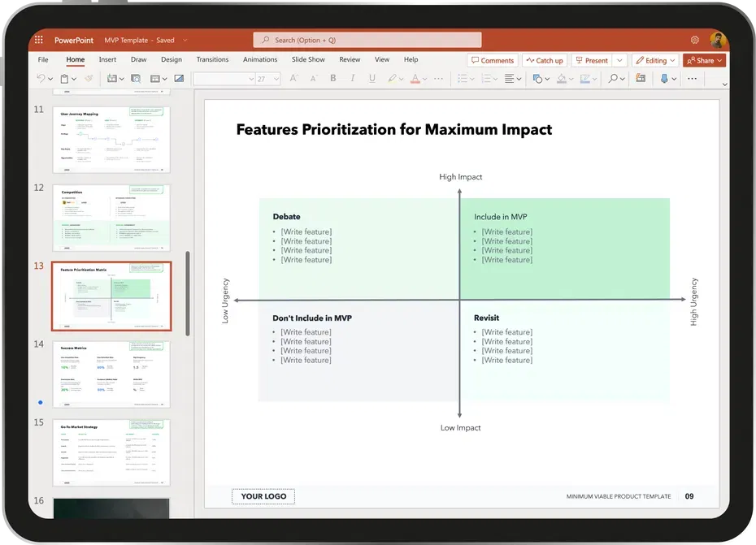This screenshot has height=545, width=756.
Task: Click the Designer icon in ribbon
Action: pos(641,79)
